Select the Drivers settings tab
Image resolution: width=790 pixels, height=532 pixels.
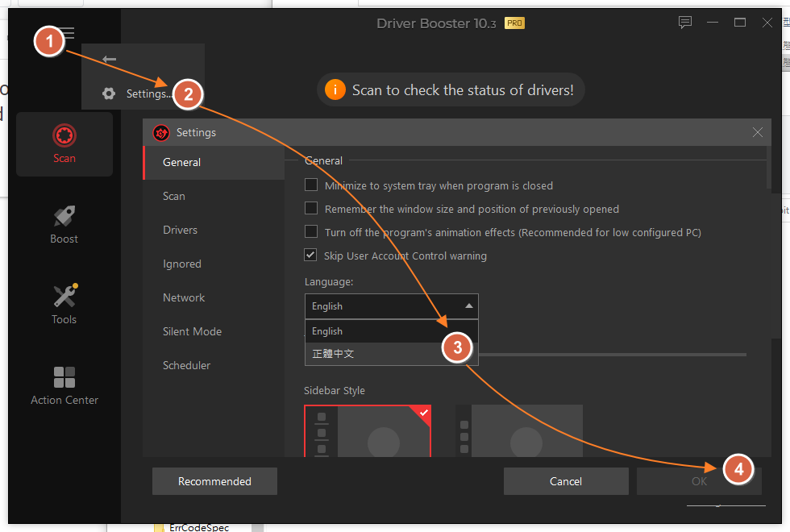tap(214, 230)
